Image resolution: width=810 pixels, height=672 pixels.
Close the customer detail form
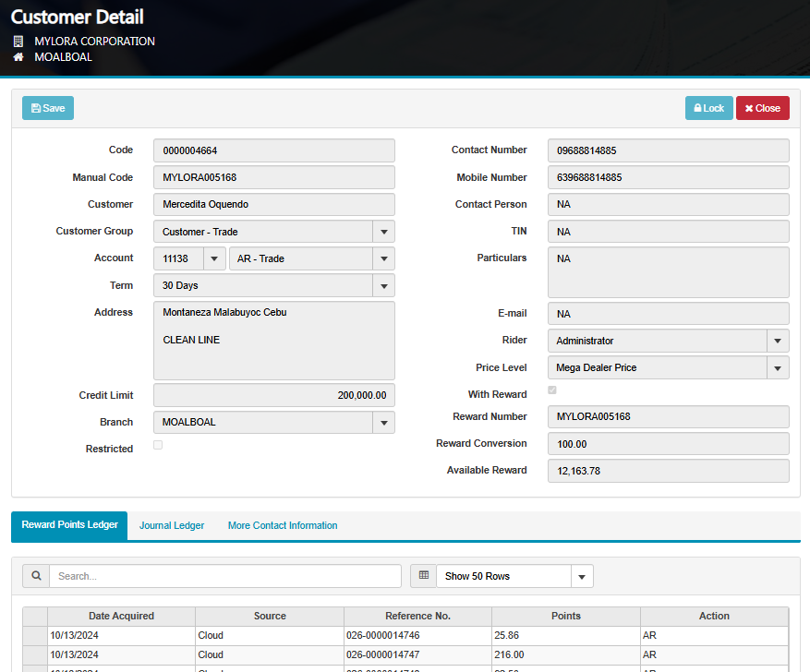pos(762,108)
